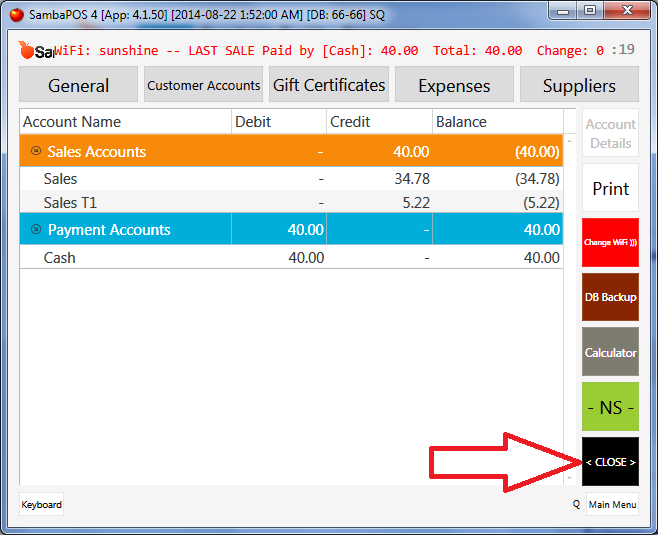Click the red Change WiFi button

(611, 243)
